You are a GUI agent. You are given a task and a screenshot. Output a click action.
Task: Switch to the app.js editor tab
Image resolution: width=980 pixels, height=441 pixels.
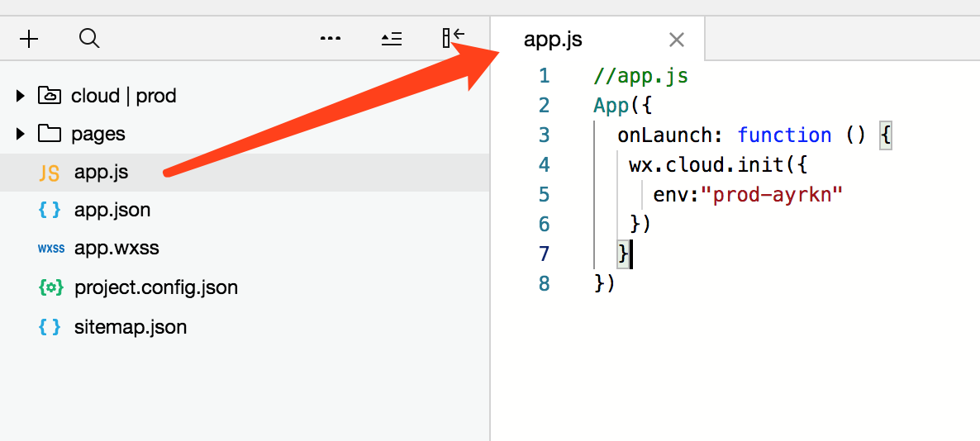(553, 40)
